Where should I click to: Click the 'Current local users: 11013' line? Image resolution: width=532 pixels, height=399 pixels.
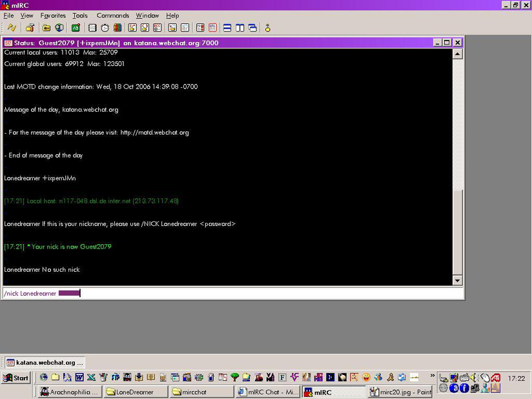[x=61, y=52]
